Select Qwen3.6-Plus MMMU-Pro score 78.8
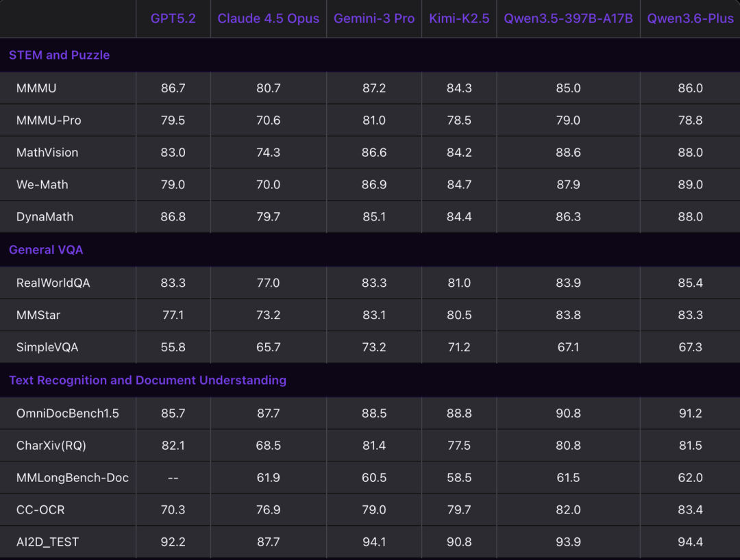 tap(690, 120)
